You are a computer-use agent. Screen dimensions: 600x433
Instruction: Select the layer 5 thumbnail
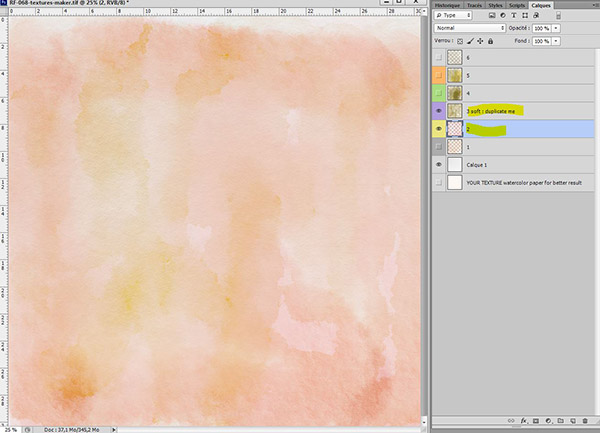point(456,76)
